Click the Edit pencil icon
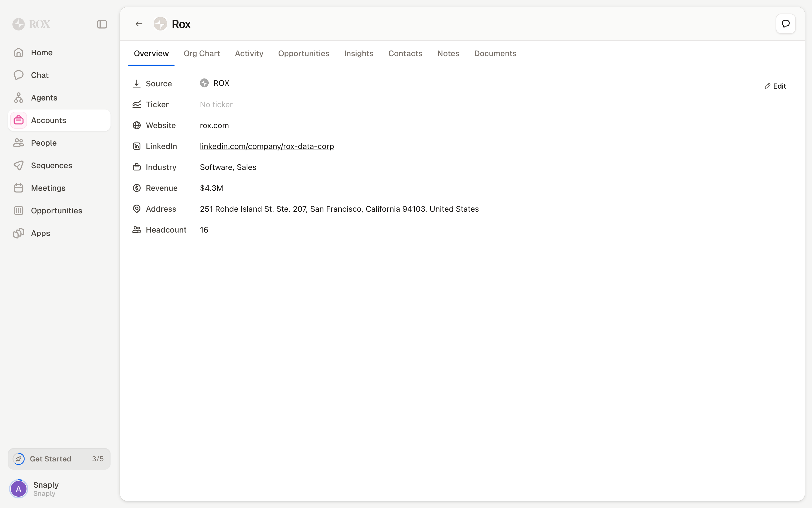 point(767,86)
